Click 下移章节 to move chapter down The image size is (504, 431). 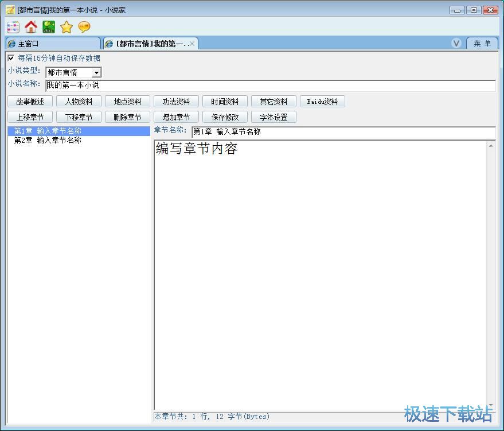(x=79, y=117)
